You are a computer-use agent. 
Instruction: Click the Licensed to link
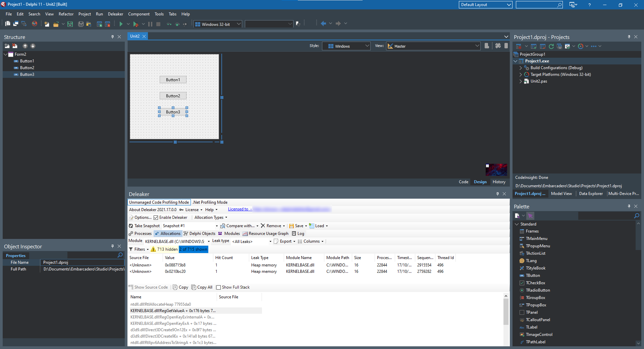click(239, 209)
